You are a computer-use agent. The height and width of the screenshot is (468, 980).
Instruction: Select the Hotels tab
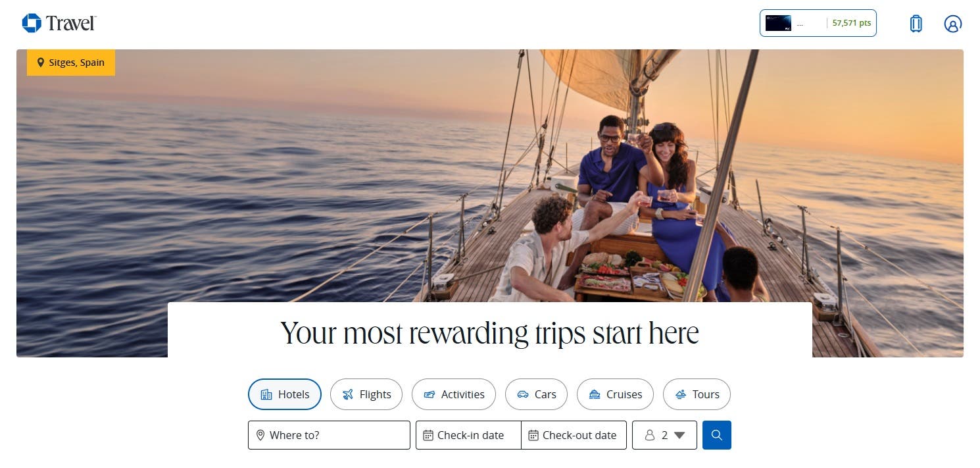(285, 394)
